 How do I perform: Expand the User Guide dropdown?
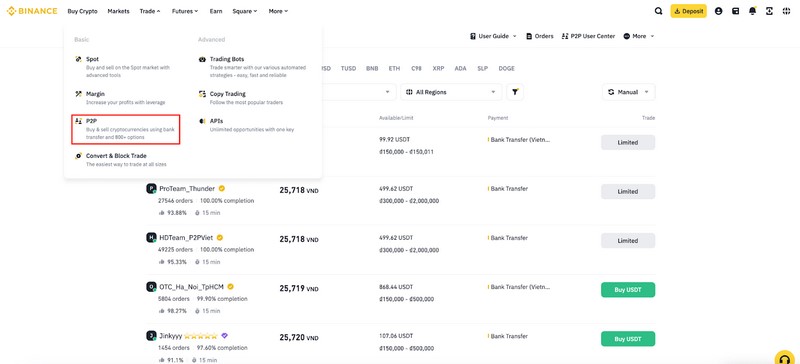pyautogui.click(x=493, y=36)
